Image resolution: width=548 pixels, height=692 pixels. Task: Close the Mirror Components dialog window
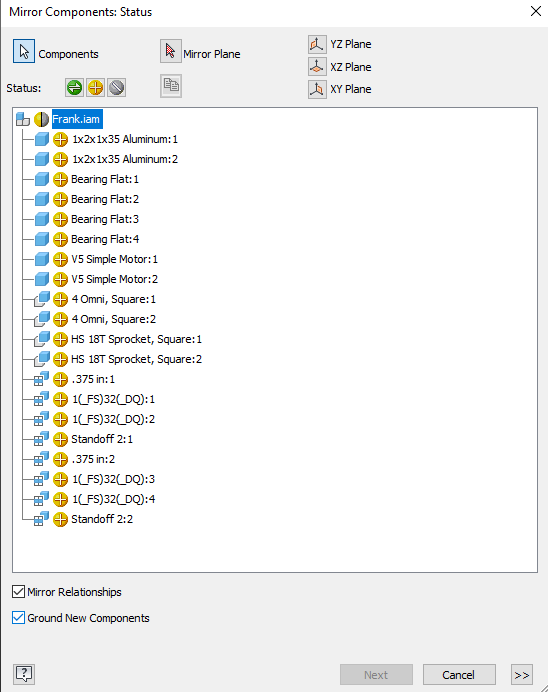[x=536, y=11]
